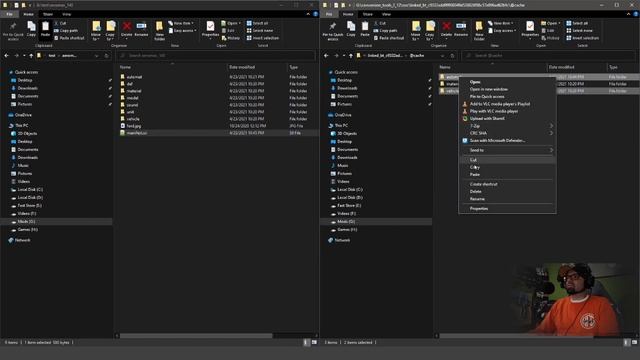The image size is (640, 360).
Task: Click New folder icon in left window ribbon
Action: [x=160, y=31]
